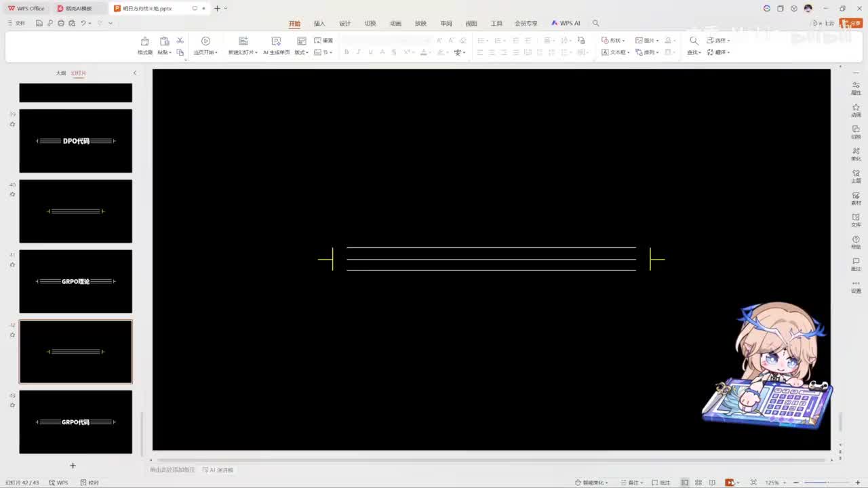This screenshot has width=868, height=488.
Task: Click Smart Beautify (智能美化) in status bar
Action: (x=591, y=483)
